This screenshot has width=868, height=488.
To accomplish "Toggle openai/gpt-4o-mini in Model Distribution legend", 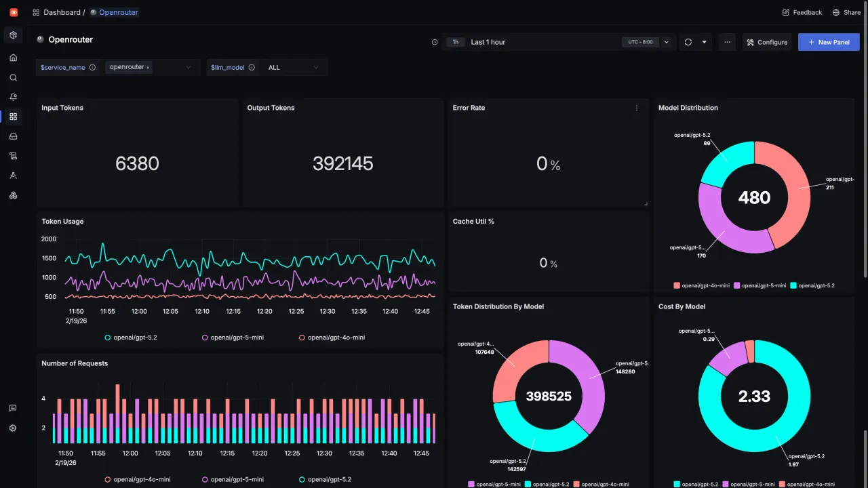I will point(701,285).
